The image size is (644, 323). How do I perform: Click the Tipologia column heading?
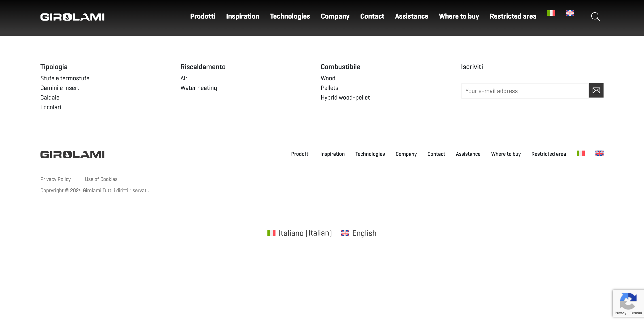pyautogui.click(x=54, y=67)
